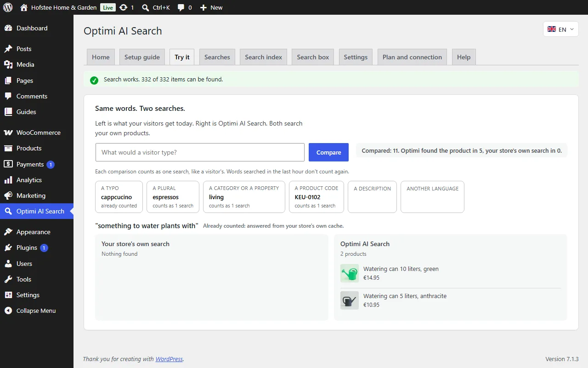
Task: Click the Tools wrench icon
Action: pos(8,279)
